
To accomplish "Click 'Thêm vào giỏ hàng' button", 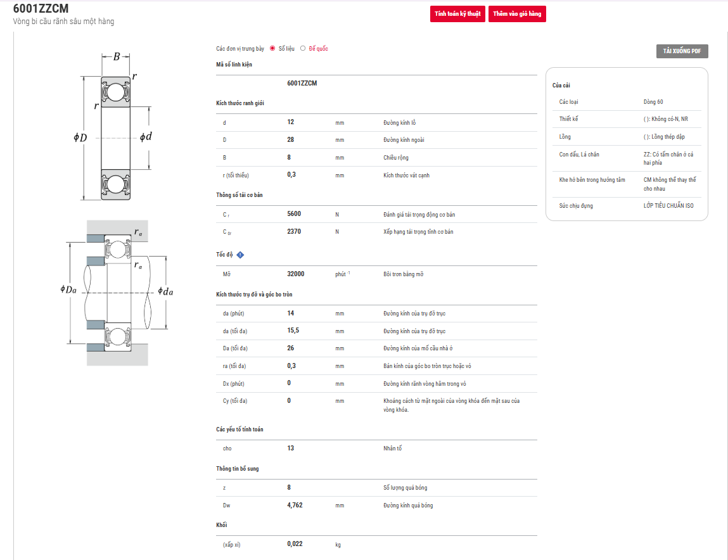I will [517, 14].
